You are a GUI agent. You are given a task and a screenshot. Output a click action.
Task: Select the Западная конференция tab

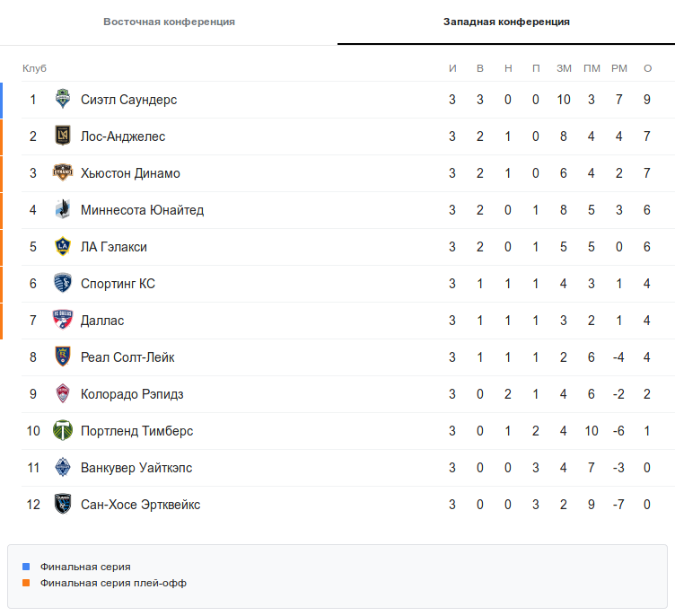pos(506,22)
